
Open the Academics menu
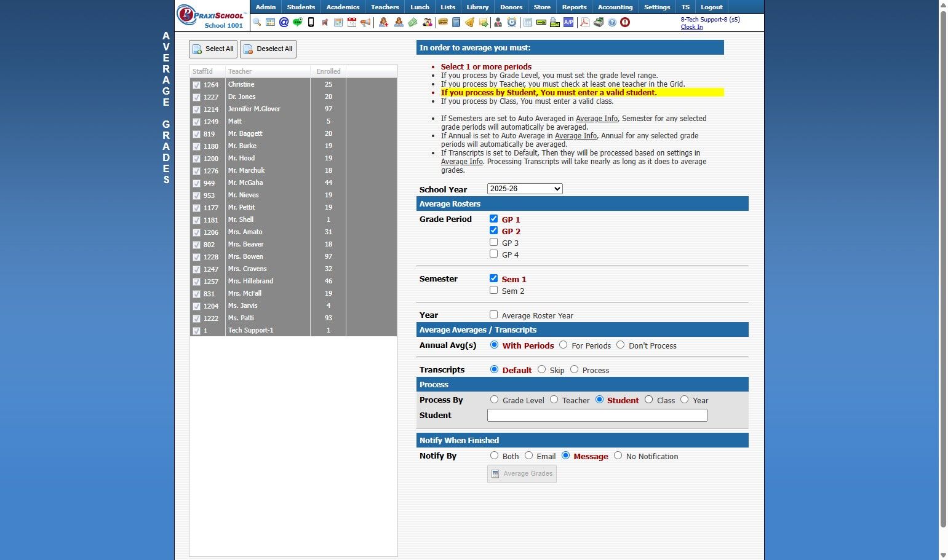pos(343,7)
